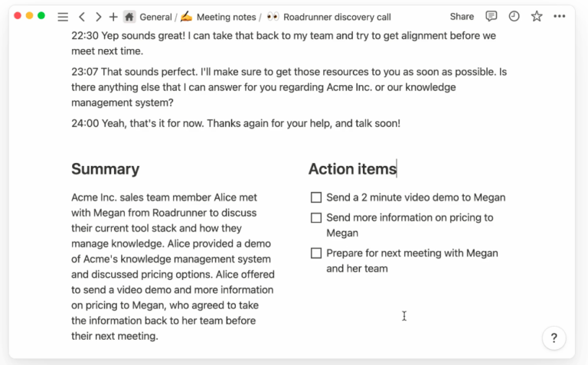This screenshot has height=365, width=588.
Task: Open the help question mark button
Action: pos(554,337)
